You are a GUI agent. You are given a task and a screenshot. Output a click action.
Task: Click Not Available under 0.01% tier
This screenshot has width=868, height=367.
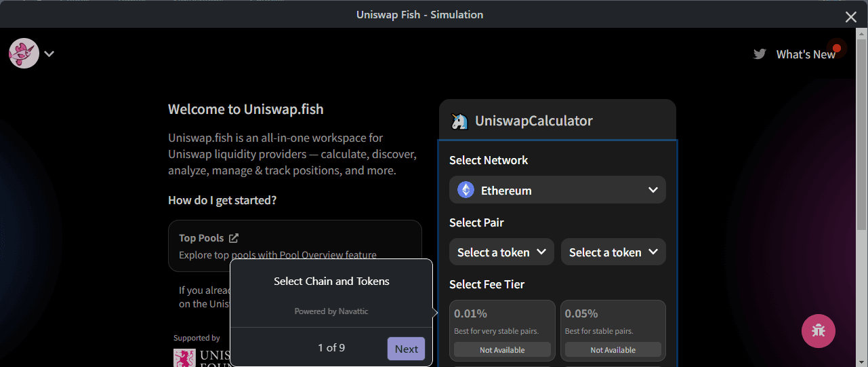coord(502,350)
